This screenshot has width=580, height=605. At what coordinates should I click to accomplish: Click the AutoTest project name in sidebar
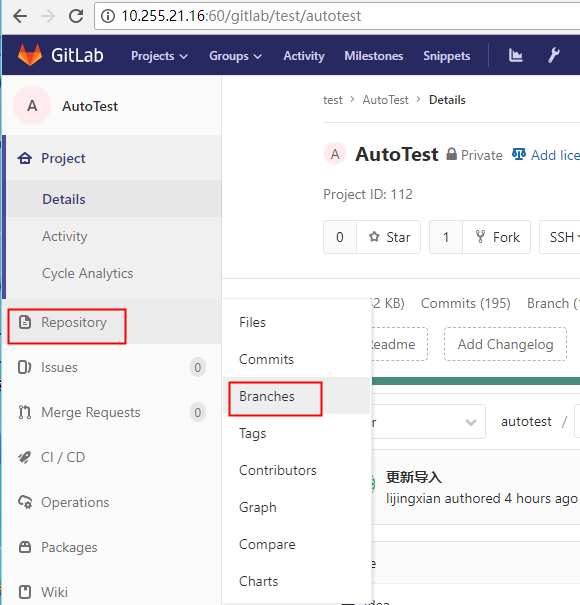point(90,106)
